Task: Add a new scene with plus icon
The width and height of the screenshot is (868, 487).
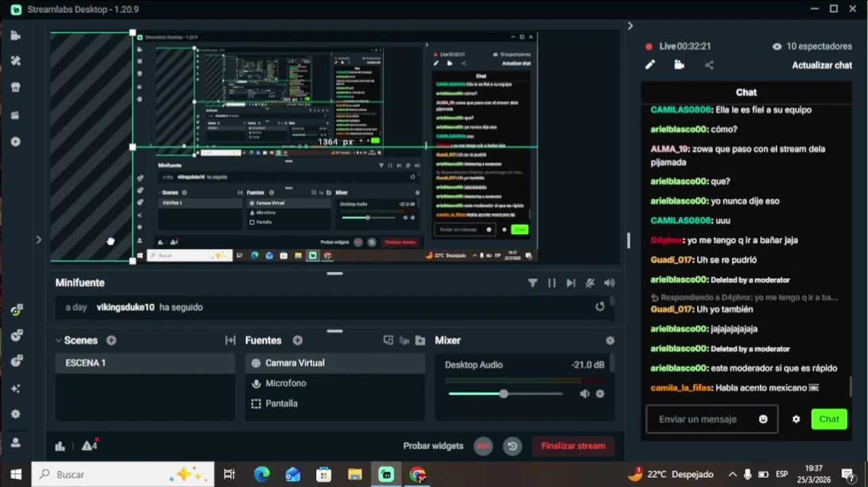Action: (111, 340)
